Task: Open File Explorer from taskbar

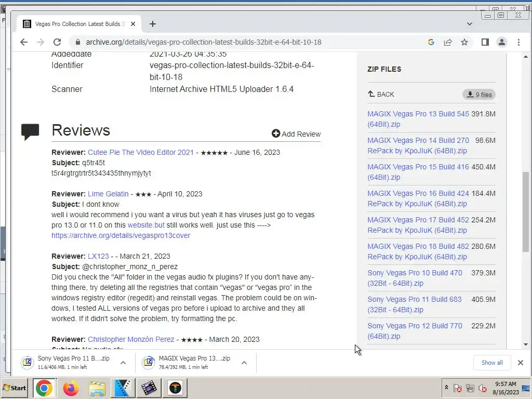Action: coord(97,388)
